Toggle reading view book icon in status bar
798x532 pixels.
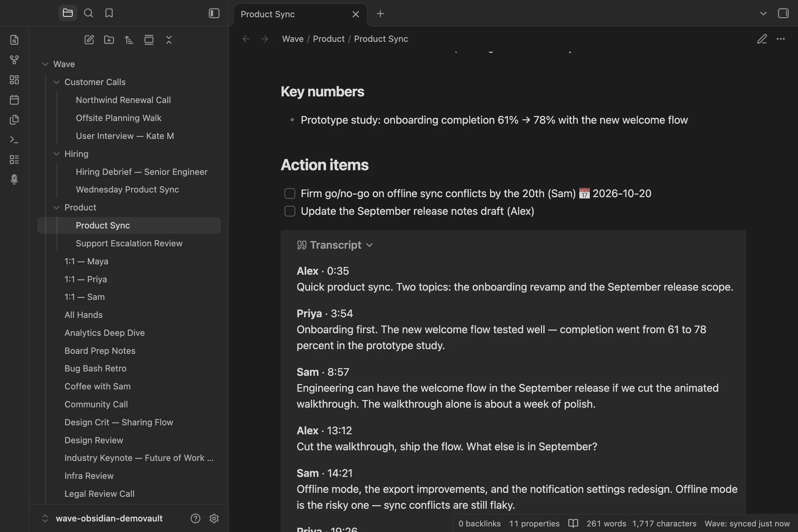[573, 524]
